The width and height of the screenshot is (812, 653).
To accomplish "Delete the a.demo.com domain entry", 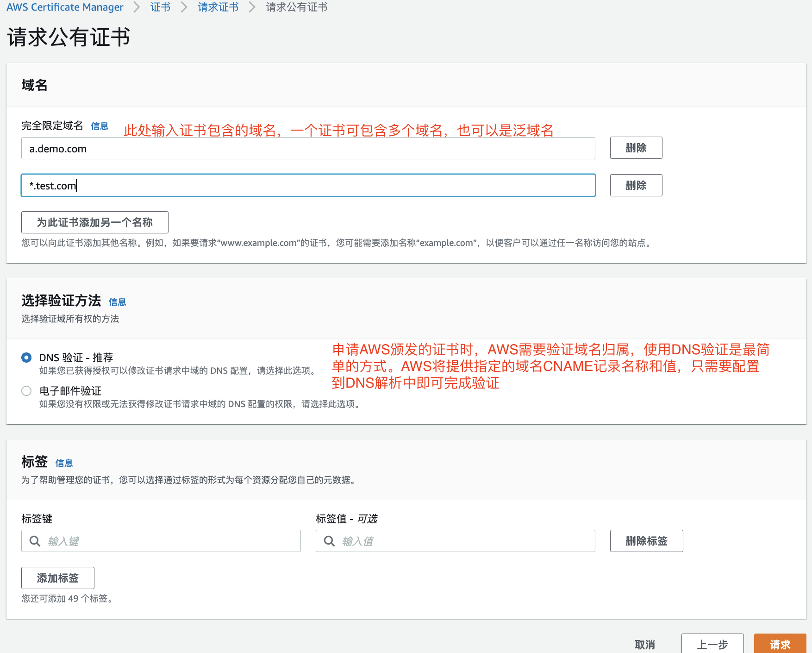I will click(x=636, y=148).
